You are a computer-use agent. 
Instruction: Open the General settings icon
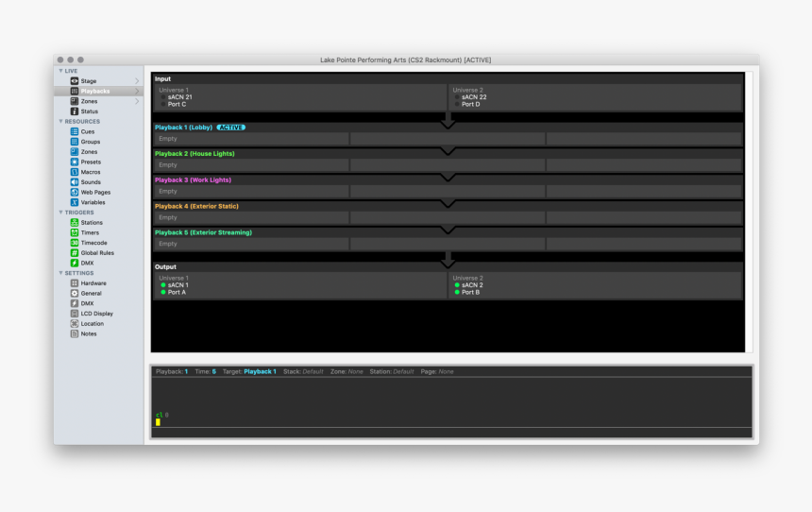(x=75, y=293)
